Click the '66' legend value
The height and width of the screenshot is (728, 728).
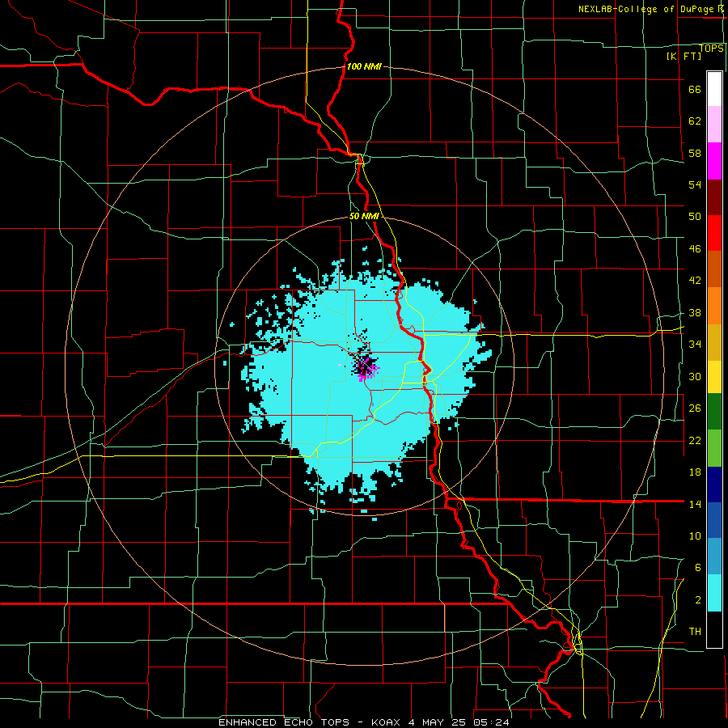click(x=695, y=90)
